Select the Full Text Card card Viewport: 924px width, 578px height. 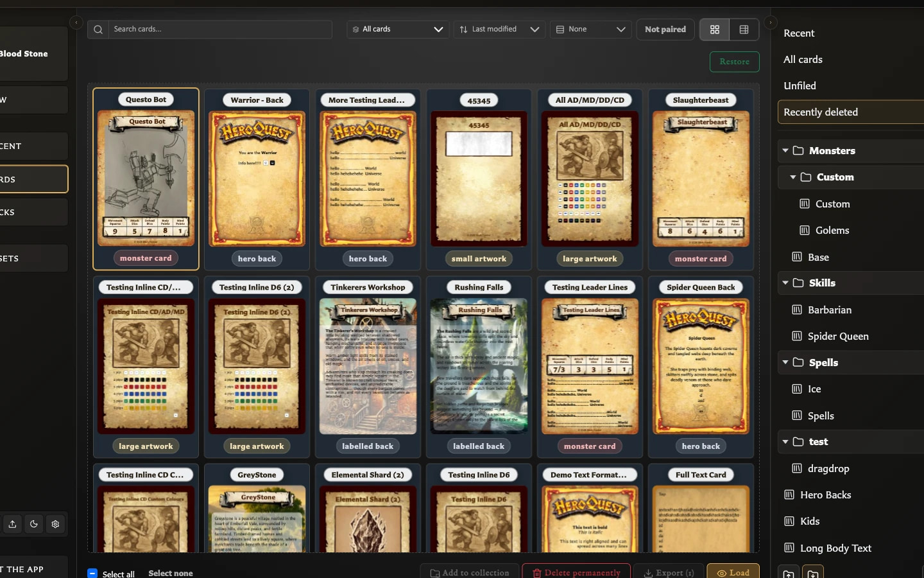tap(701, 508)
